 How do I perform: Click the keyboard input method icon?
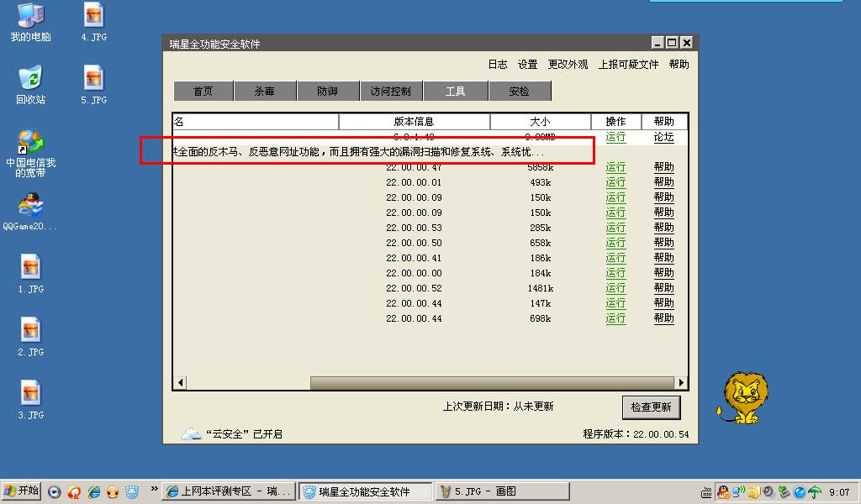[707, 492]
